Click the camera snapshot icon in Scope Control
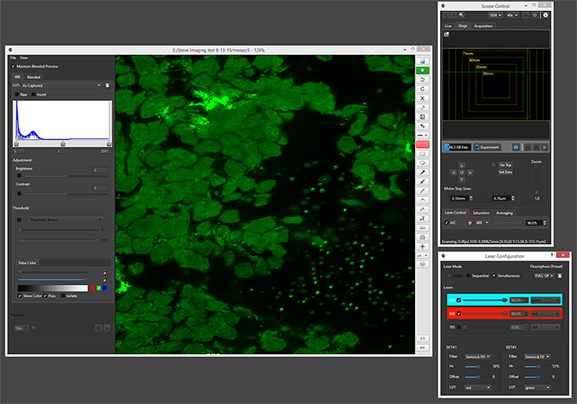Screen dimensions: 577x404 tap(516, 147)
